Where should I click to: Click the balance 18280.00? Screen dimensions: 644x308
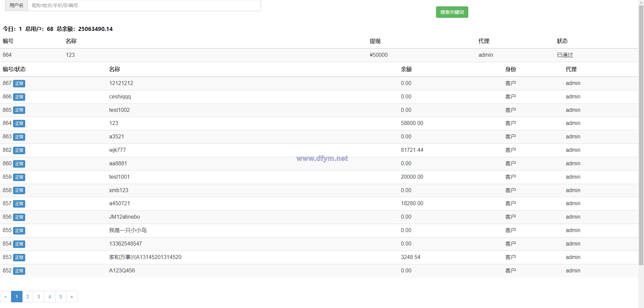click(412, 203)
